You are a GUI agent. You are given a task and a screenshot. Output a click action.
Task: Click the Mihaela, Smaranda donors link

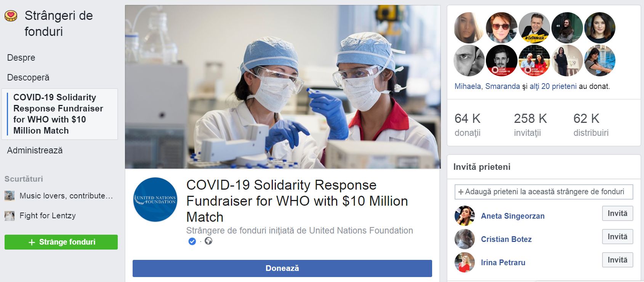[x=487, y=86]
